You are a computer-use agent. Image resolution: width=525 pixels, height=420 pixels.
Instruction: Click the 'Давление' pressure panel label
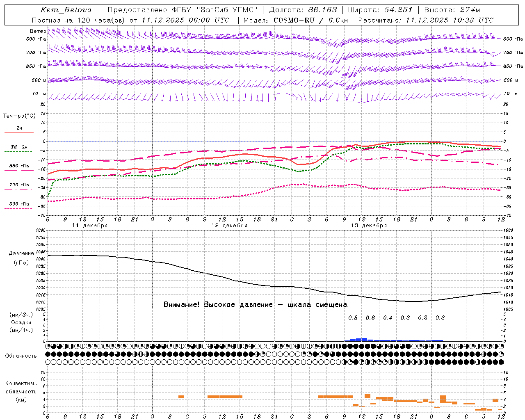pos(21,253)
